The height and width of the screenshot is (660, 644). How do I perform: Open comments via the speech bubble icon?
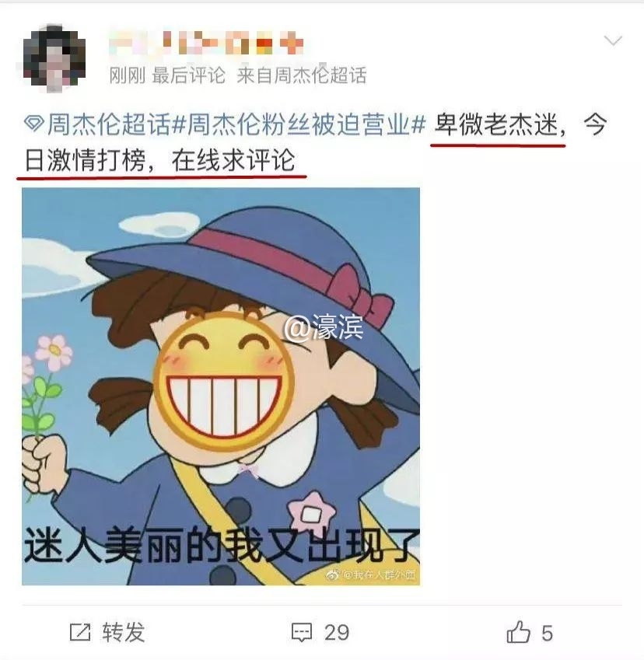(302, 632)
